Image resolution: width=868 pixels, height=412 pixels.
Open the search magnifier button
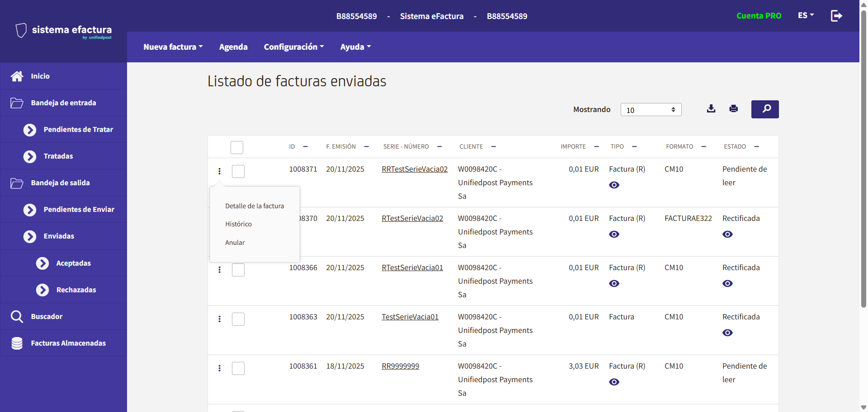[765, 109]
